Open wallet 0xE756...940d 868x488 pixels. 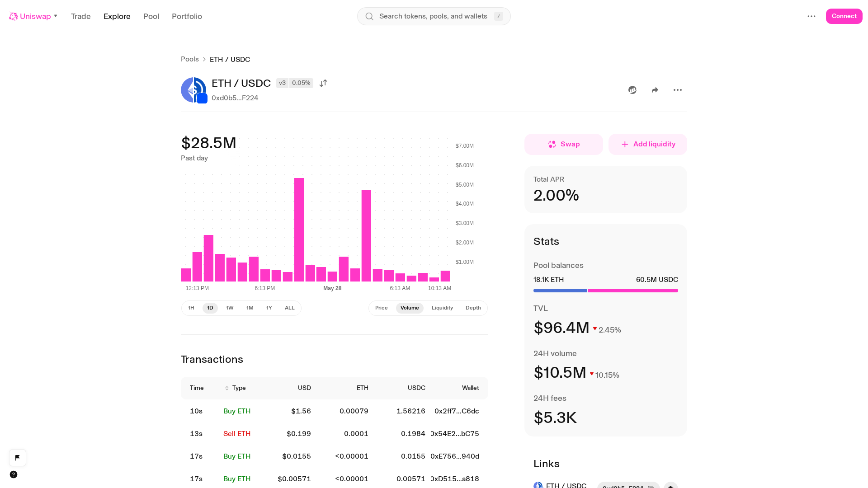(x=455, y=456)
